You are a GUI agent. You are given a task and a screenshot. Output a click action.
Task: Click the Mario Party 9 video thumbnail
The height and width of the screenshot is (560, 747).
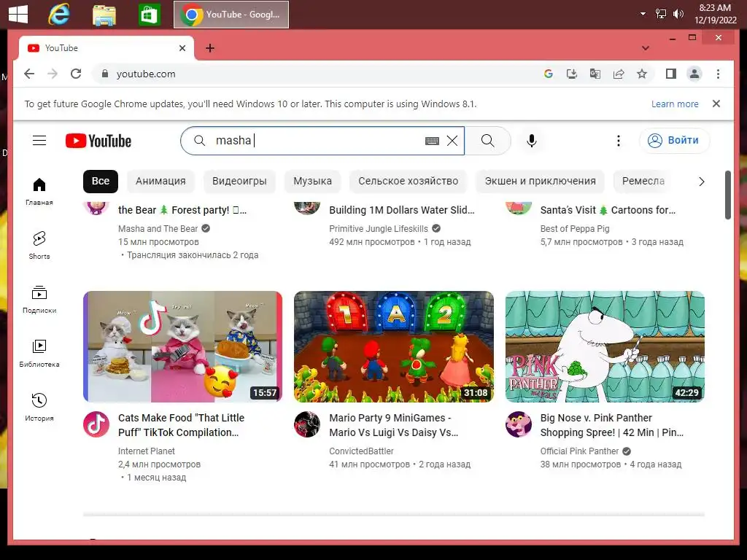coord(393,346)
